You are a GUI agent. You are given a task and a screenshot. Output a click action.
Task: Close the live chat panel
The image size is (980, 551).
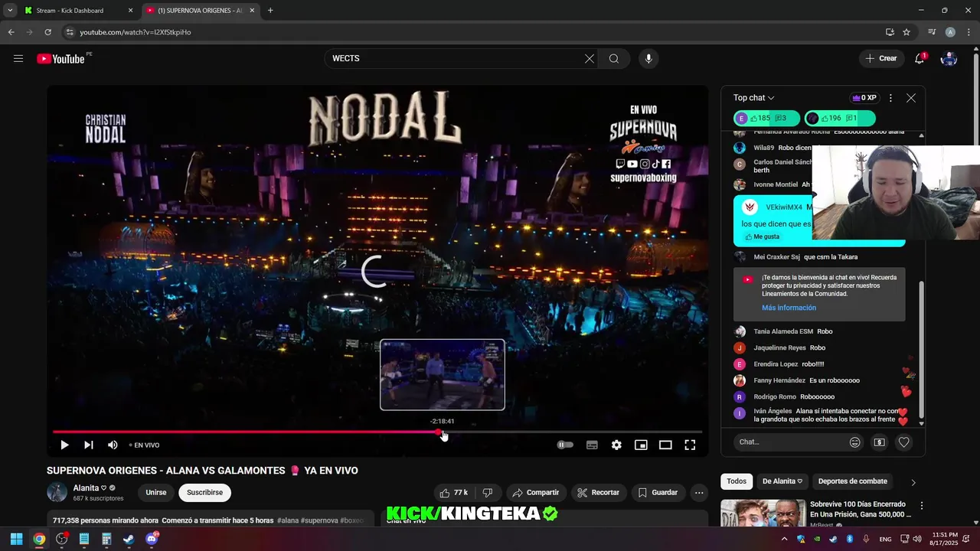911,98
